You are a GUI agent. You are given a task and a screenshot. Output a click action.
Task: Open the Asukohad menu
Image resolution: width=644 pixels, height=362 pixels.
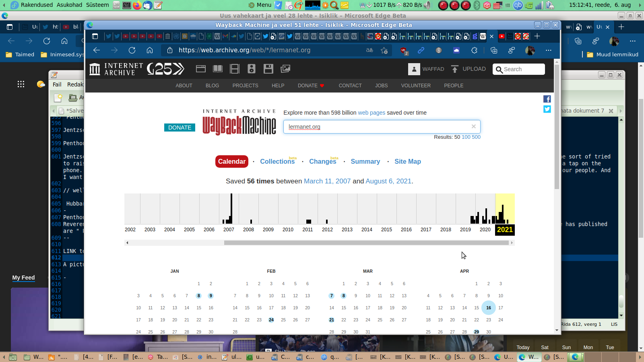pos(69,5)
